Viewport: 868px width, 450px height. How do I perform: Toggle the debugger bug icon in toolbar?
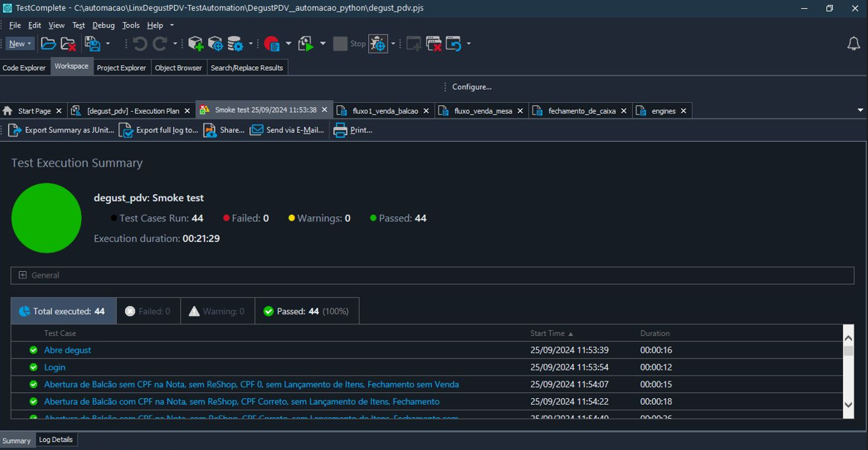(x=377, y=44)
